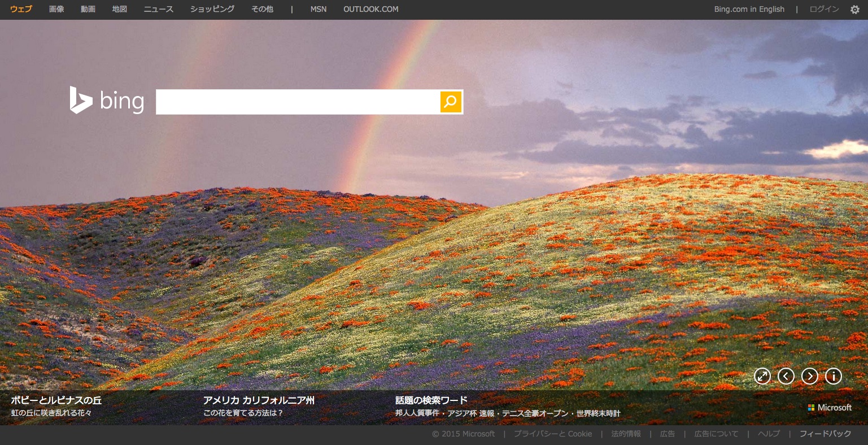Open the ショッピング tab
868x445 pixels.
[x=212, y=9]
